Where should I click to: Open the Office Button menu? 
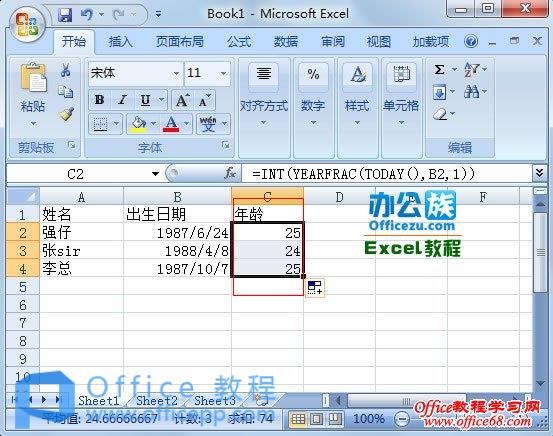point(27,25)
